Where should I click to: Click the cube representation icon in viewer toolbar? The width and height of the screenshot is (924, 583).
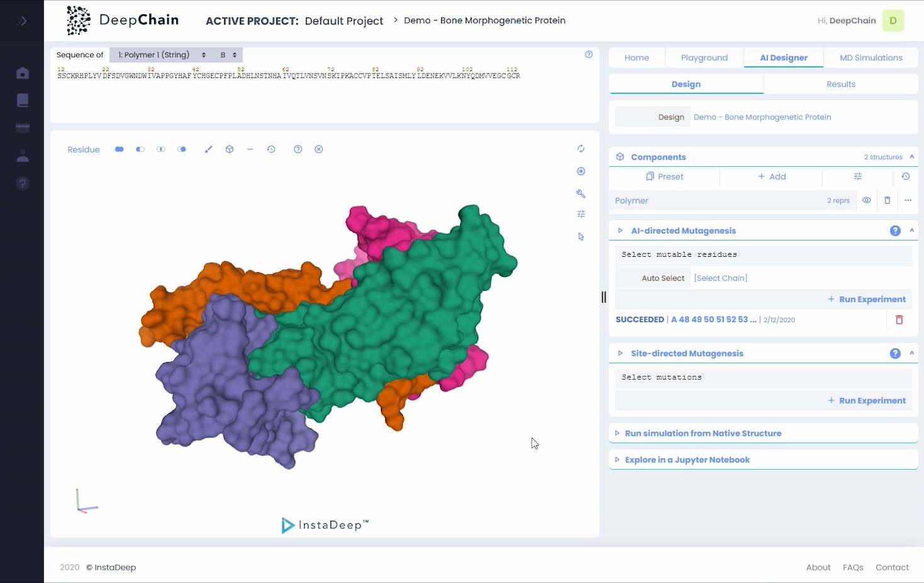(230, 149)
